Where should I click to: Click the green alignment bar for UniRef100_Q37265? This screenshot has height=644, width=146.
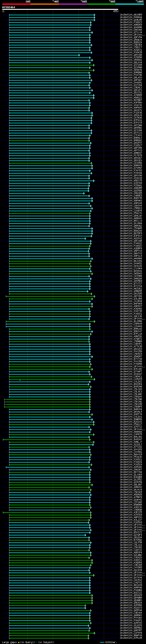pos(52,65)
